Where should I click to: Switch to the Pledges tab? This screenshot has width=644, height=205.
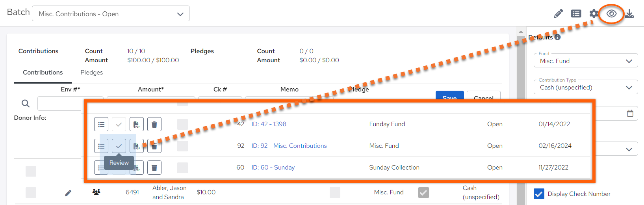click(x=91, y=73)
